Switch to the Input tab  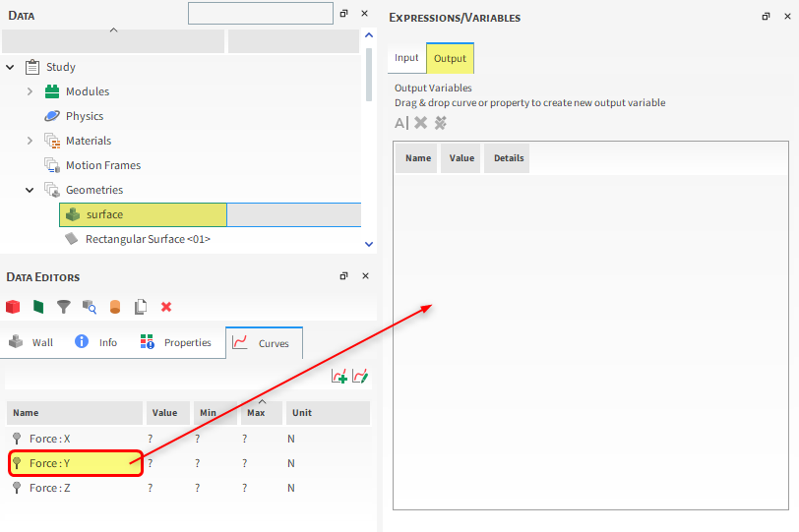tap(406, 58)
